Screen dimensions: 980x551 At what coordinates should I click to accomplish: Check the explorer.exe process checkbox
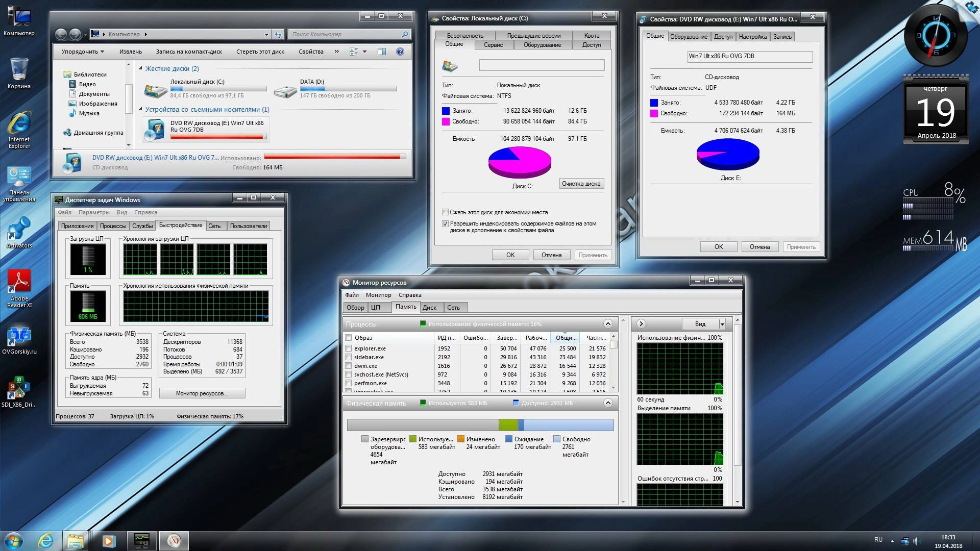pyautogui.click(x=349, y=348)
